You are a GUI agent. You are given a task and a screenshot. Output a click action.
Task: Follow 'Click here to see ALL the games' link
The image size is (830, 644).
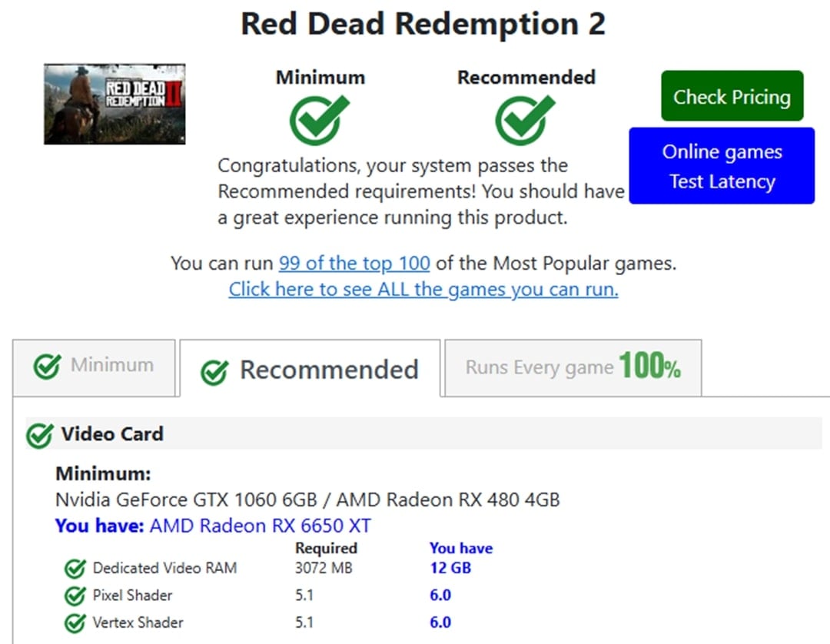click(x=423, y=290)
